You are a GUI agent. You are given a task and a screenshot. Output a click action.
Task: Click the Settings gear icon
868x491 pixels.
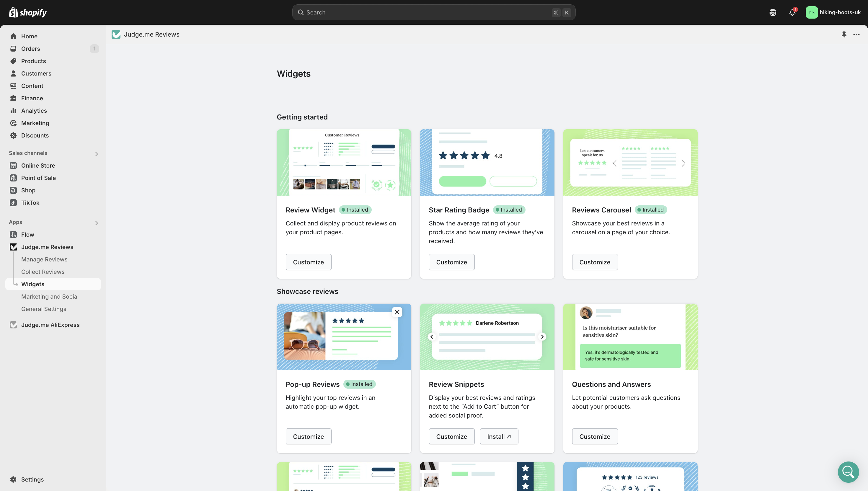point(13,479)
